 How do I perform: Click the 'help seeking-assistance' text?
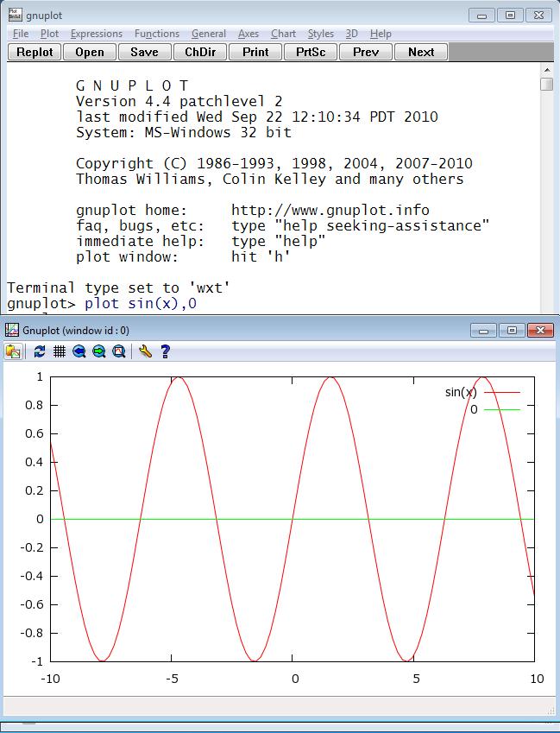pos(381,226)
